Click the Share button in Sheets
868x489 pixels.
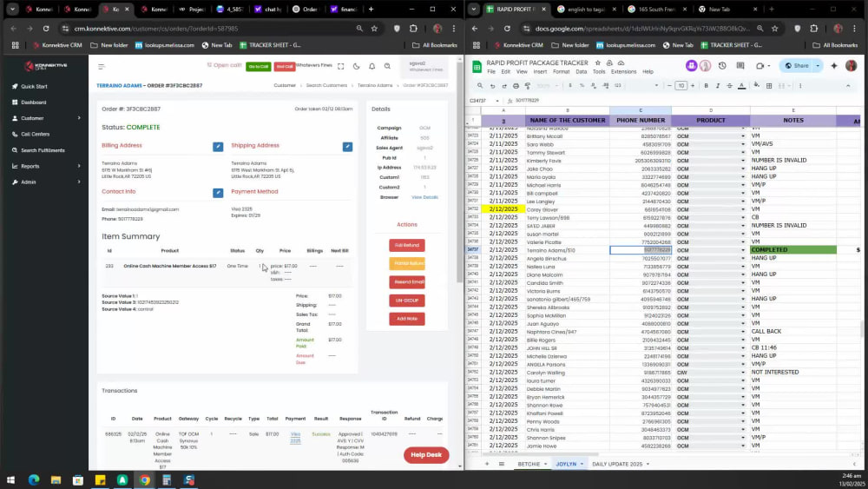pyautogui.click(x=797, y=66)
